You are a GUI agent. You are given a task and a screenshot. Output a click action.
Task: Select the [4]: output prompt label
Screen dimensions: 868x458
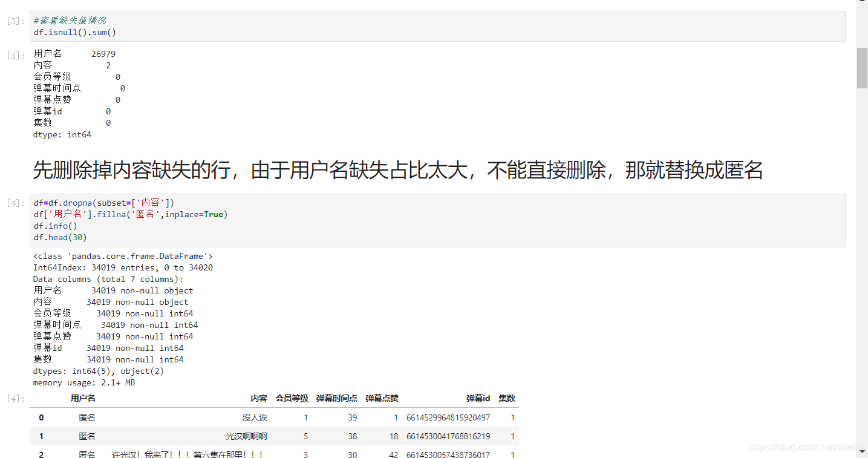[13, 397]
